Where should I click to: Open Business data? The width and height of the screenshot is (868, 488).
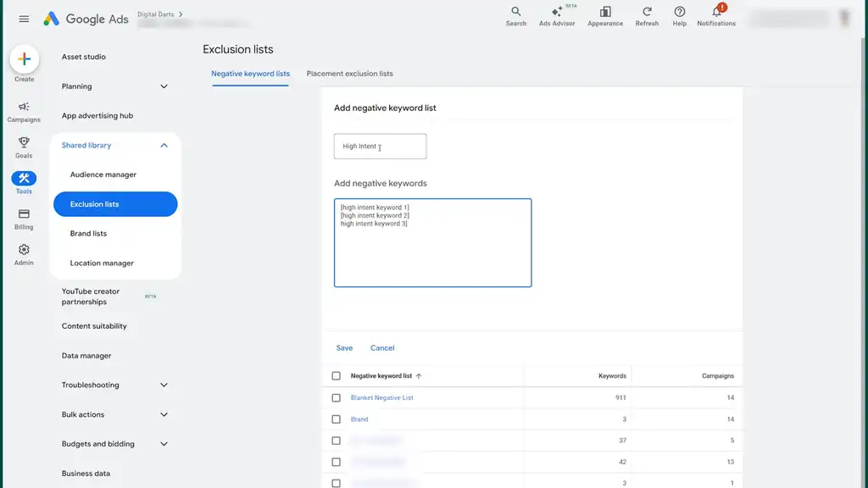86,474
